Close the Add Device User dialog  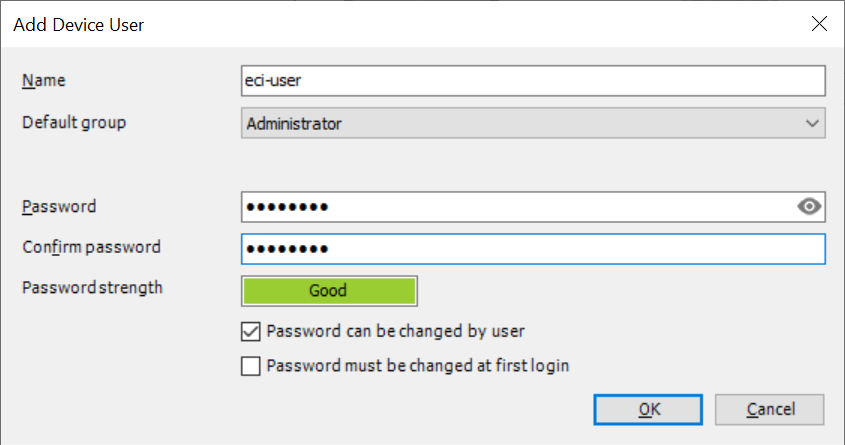point(819,24)
